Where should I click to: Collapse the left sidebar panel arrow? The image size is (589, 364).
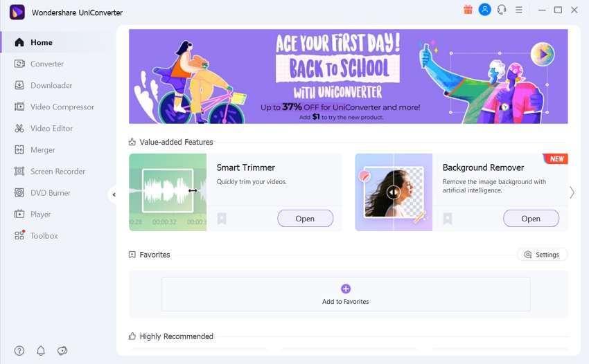(x=114, y=194)
